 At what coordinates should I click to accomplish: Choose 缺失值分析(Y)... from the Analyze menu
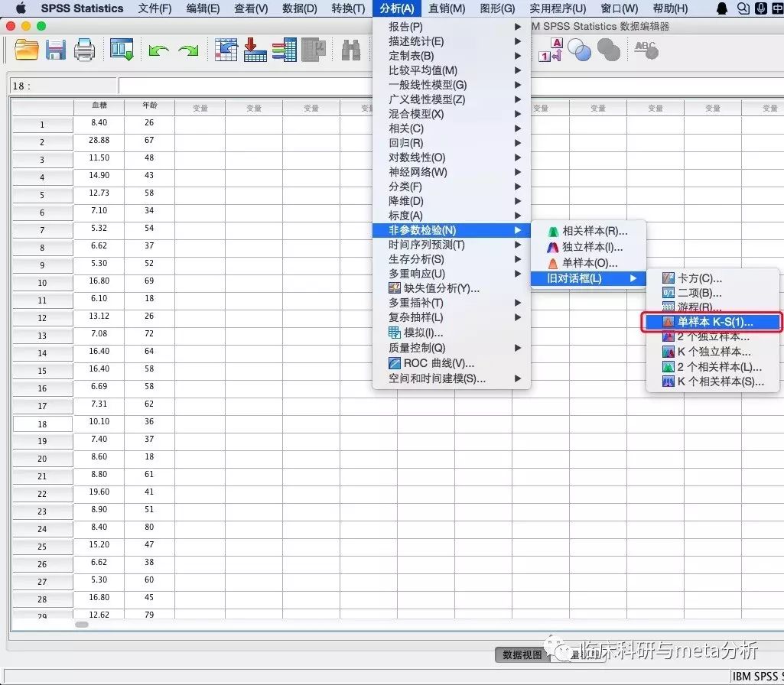tap(451, 287)
